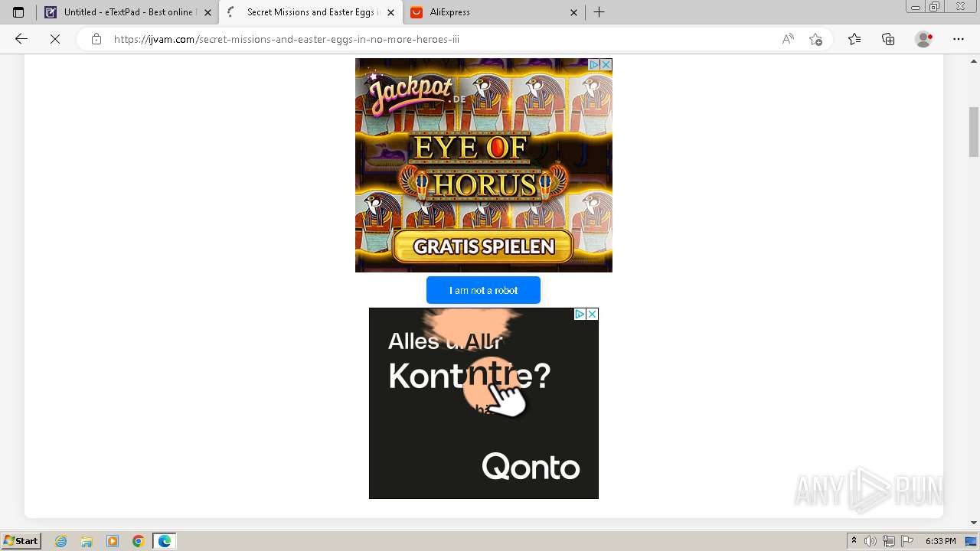Open the Eye of Horus ad banner
980x551 pixels.
coord(483,165)
